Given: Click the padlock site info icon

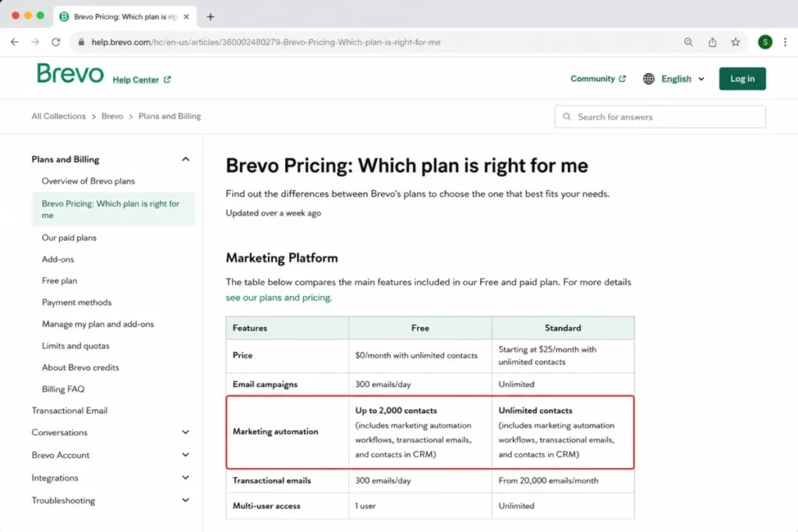Looking at the screenshot, I should point(81,42).
